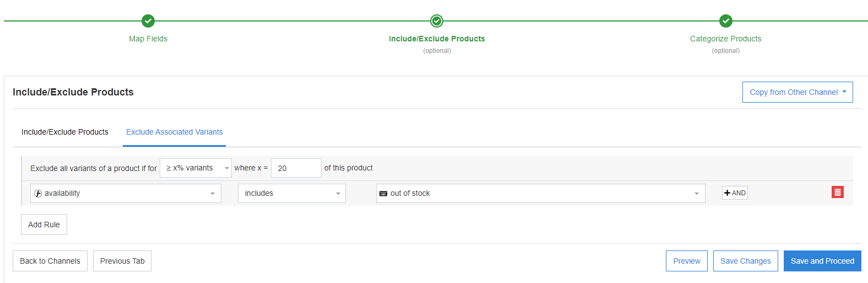Click the Map Fields step checkmark icon

coord(148,21)
